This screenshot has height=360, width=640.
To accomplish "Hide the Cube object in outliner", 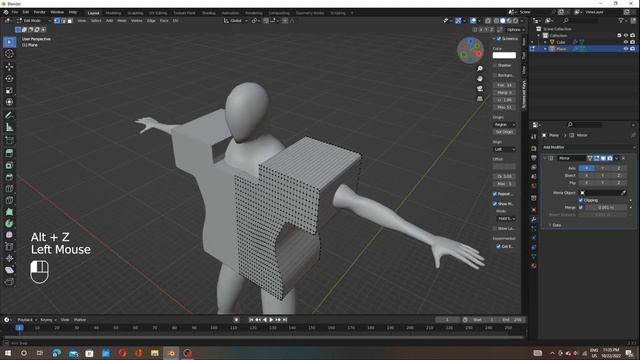I will pyautogui.click(x=626, y=42).
